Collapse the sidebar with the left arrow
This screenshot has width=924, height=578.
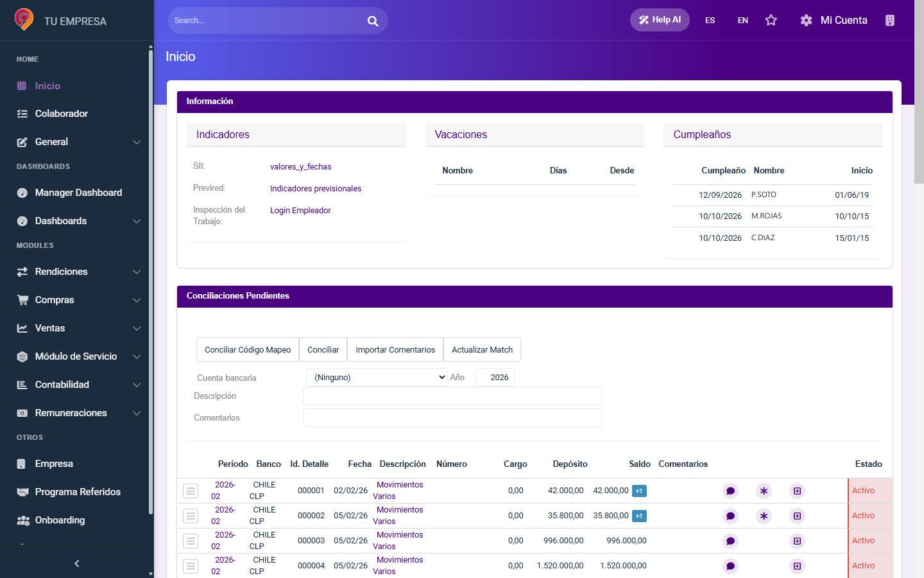77,563
